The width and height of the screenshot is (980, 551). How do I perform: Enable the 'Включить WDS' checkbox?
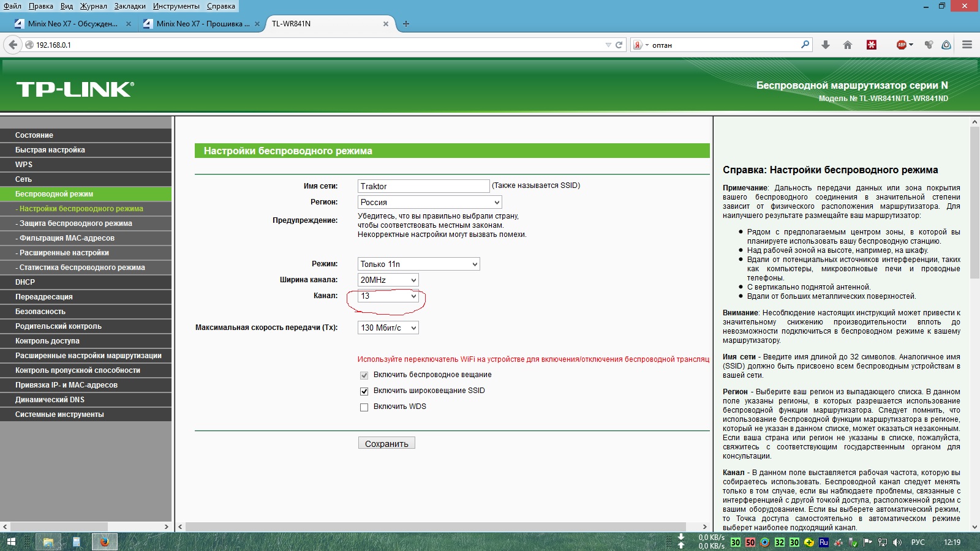(364, 407)
